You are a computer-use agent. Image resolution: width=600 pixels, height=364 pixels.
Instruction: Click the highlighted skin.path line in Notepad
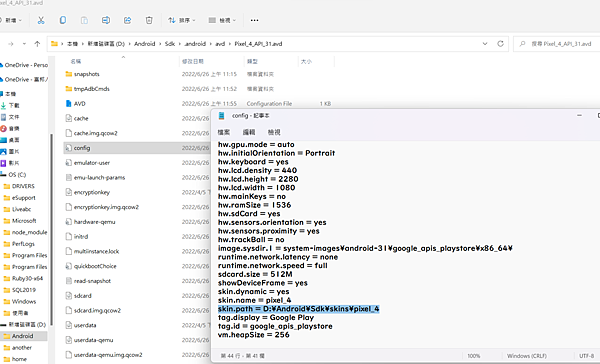point(298,309)
